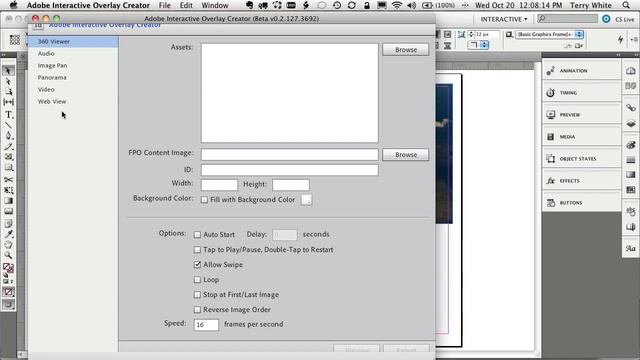
Task: Open the Object States panel
Action: click(x=581, y=158)
